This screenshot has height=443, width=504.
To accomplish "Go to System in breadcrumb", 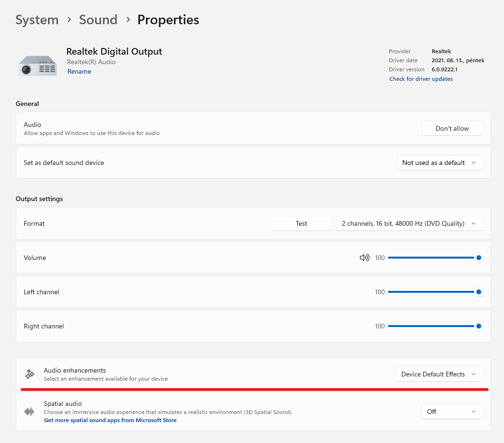I will (x=37, y=20).
